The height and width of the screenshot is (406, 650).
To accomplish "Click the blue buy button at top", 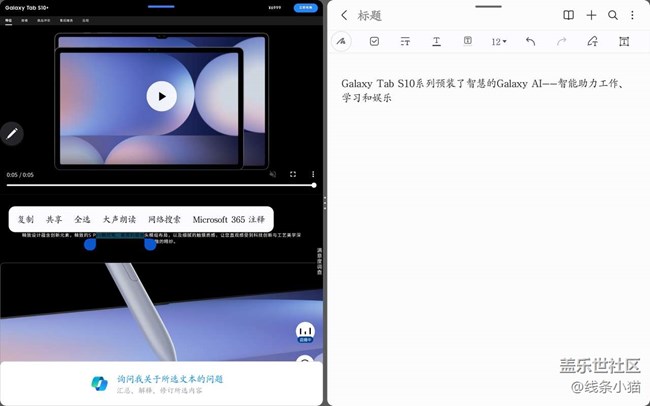I will (x=306, y=7).
